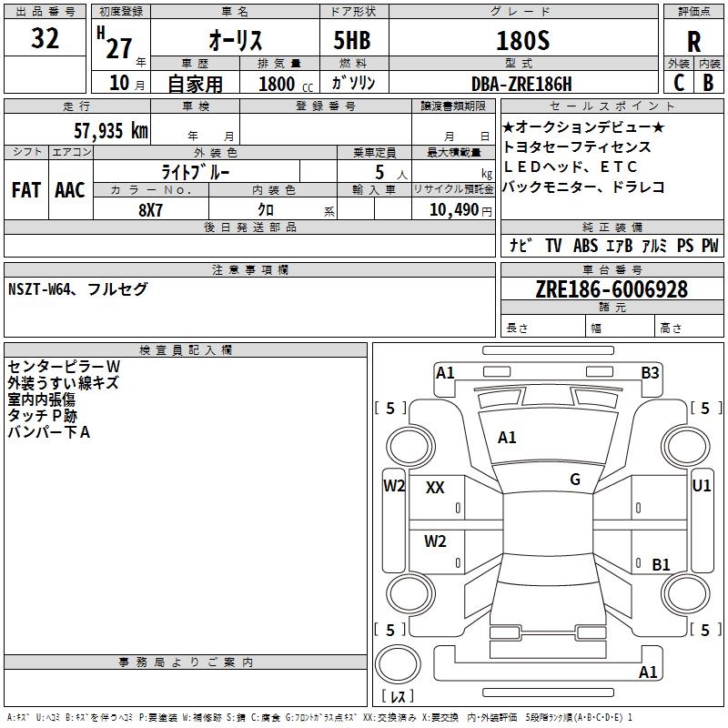This screenshot has height=728, width=728.
Task: Click the spare tire レス circle icon
Action: [x=398, y=665]
